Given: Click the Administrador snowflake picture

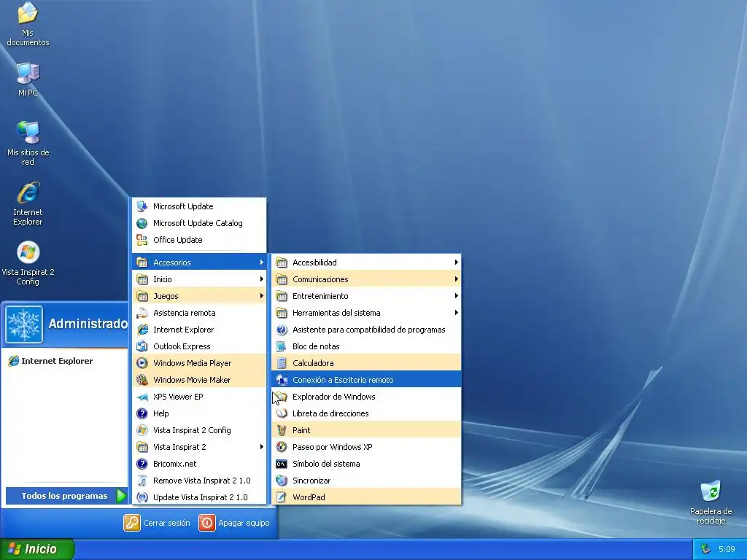Looking at the screenshot, I should pyautogui.click(x=24, y=324).
